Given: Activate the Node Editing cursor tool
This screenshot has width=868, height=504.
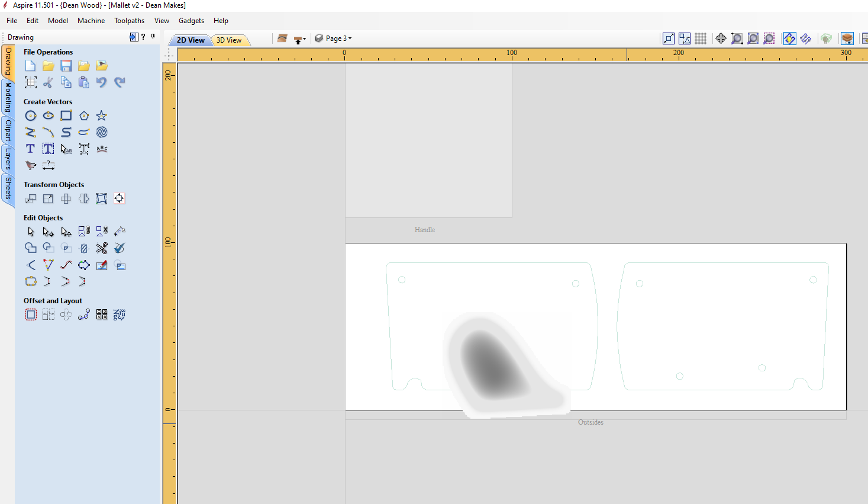Looking at the screenshot, I should pyautogui.click(x=48, y=232).
